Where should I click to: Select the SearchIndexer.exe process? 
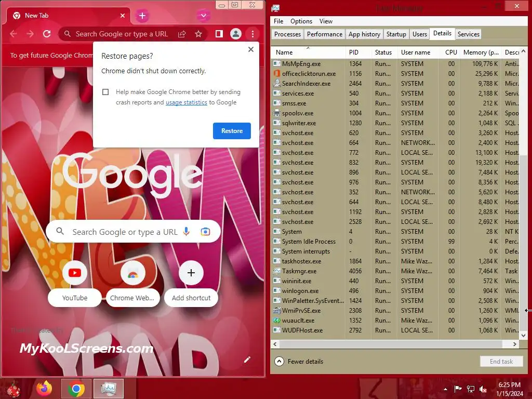(x=395, y=84)
